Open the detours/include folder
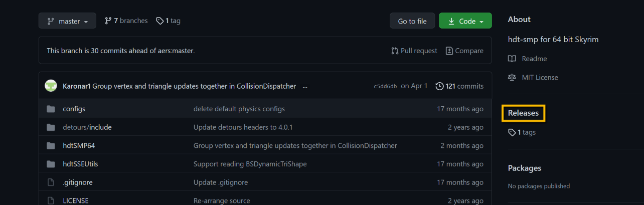 point(87,127)
